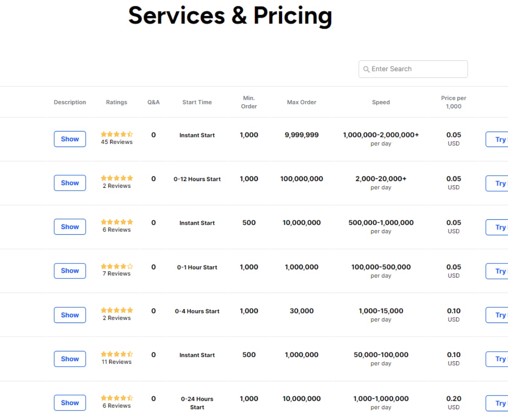
Task: Click the magnifier icon in the search box
Action: click(x=366, y=69)
